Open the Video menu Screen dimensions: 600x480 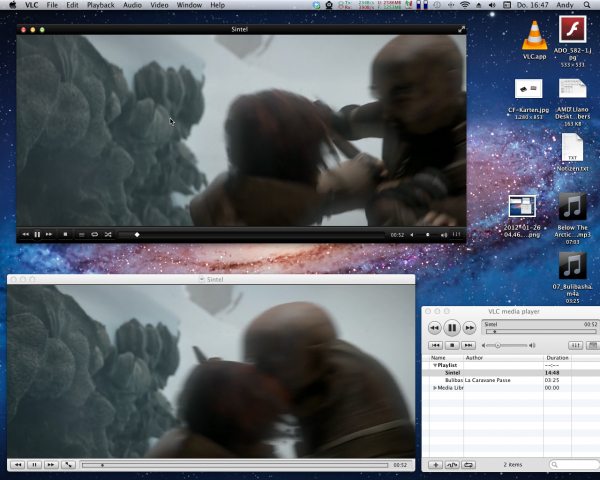[159, 5]
